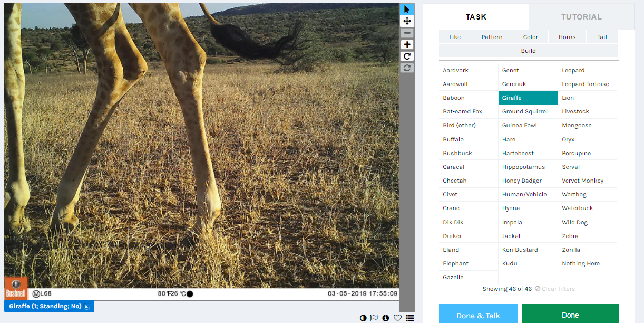The image size is (644, 323).
Task: Zoom in on the camera image
Action: click(407, 44)
